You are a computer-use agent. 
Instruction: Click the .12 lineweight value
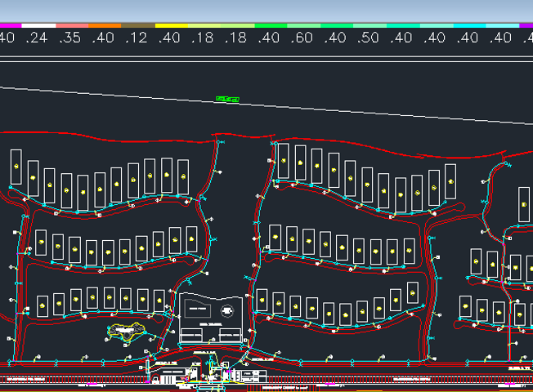(x=137, y=38)
